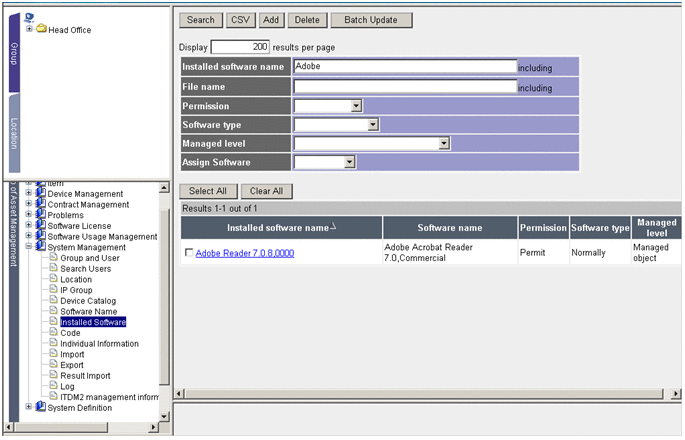The width and height of the screenshot is (685, 440).
Task: Tick the Adobe Reader 7.0.8.0000 checkbox
Action: [x=189, y=253]
